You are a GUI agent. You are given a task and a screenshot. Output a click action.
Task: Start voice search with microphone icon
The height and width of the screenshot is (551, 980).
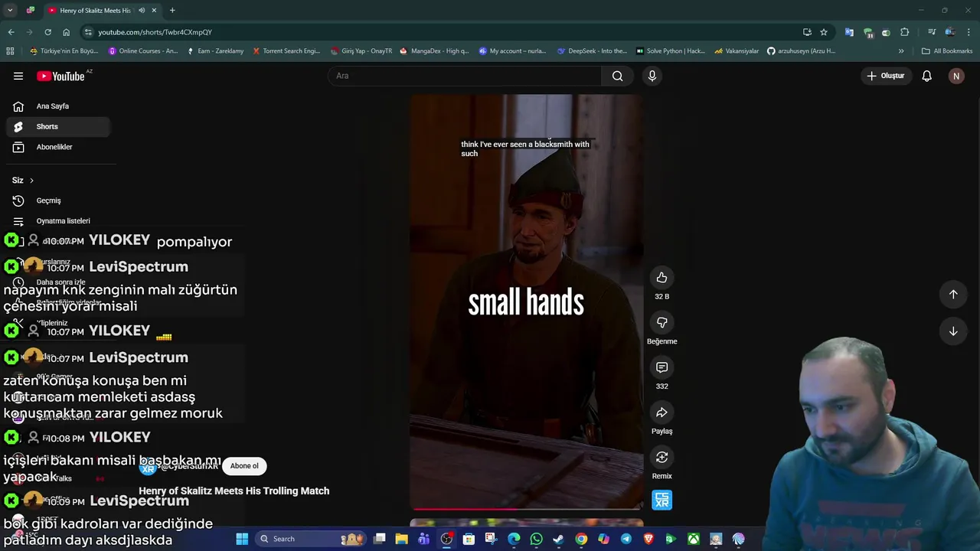[652, 76]
